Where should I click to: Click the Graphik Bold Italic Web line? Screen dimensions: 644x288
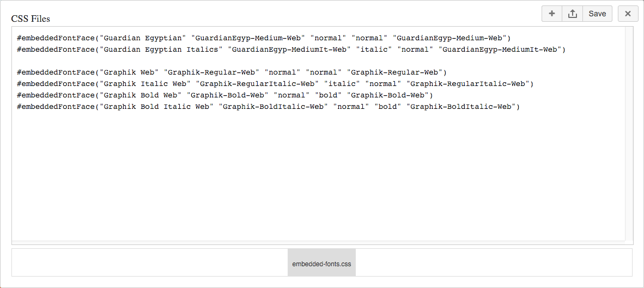coord(268,107)
